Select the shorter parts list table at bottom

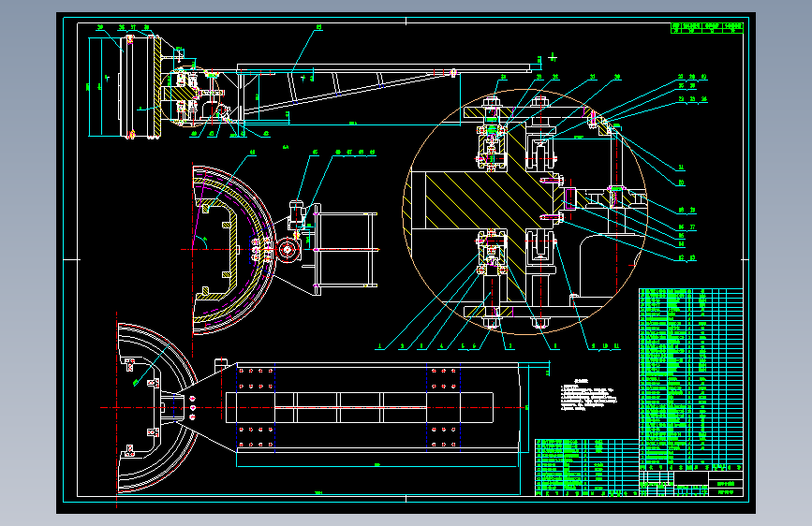tap(586, 467)
